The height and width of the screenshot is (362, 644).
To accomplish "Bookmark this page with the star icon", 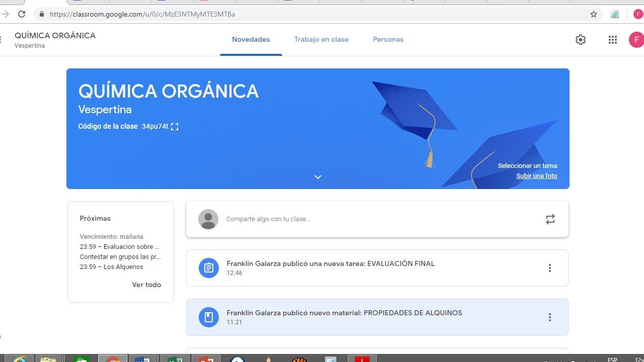I will (594, 14).
